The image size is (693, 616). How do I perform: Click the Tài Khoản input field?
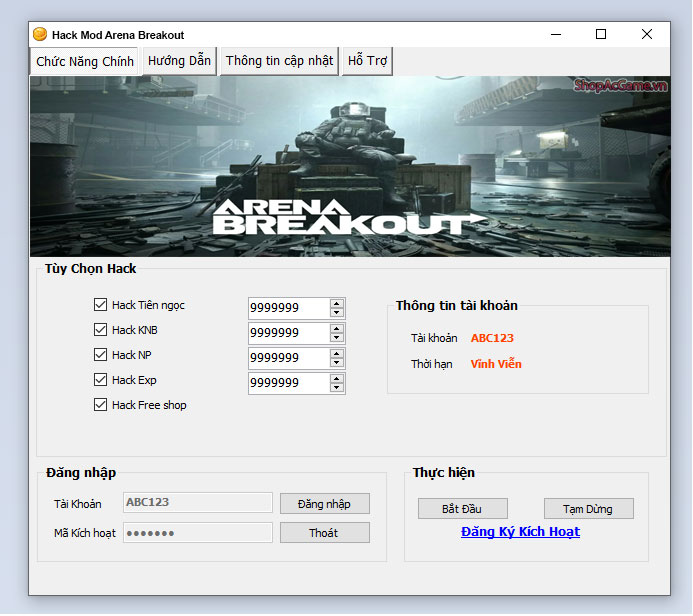[x=198, y=503]
